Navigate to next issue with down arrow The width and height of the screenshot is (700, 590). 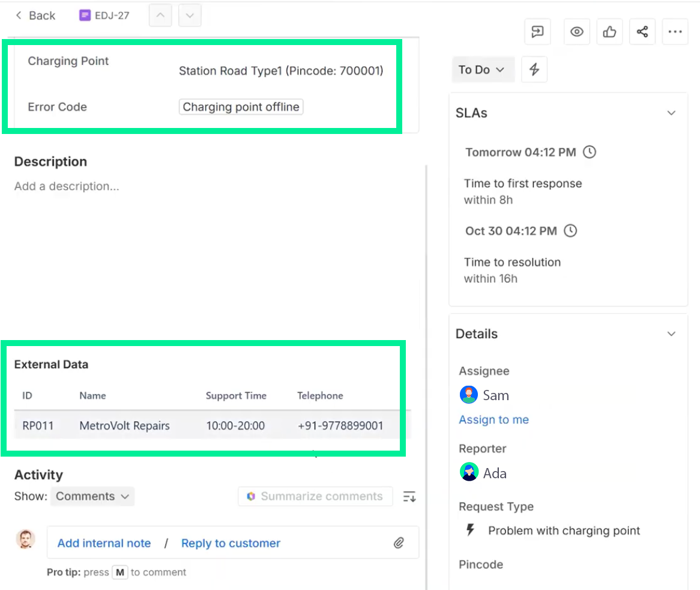pos(190,15)
